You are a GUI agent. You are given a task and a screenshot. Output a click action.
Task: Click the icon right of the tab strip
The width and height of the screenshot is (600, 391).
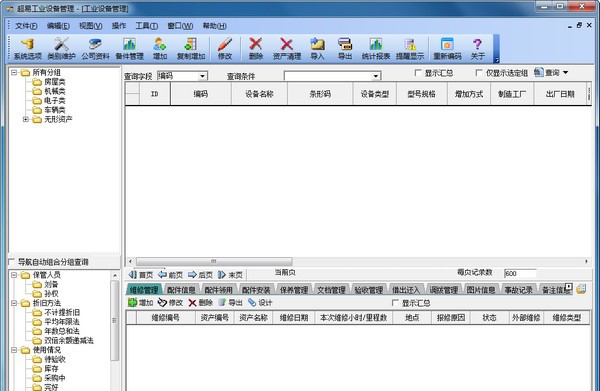pyautogui.click(x=581, y=289)
